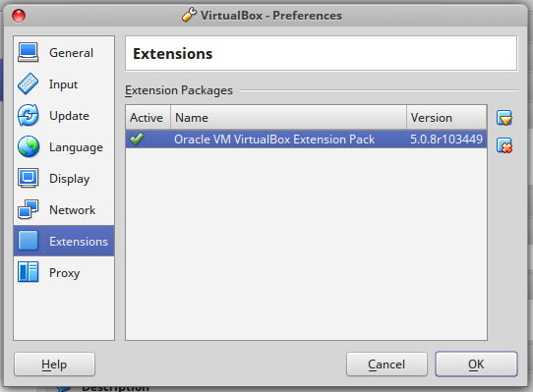Sort extensions by Version column header
533x392 pixels.
point(446,118)
